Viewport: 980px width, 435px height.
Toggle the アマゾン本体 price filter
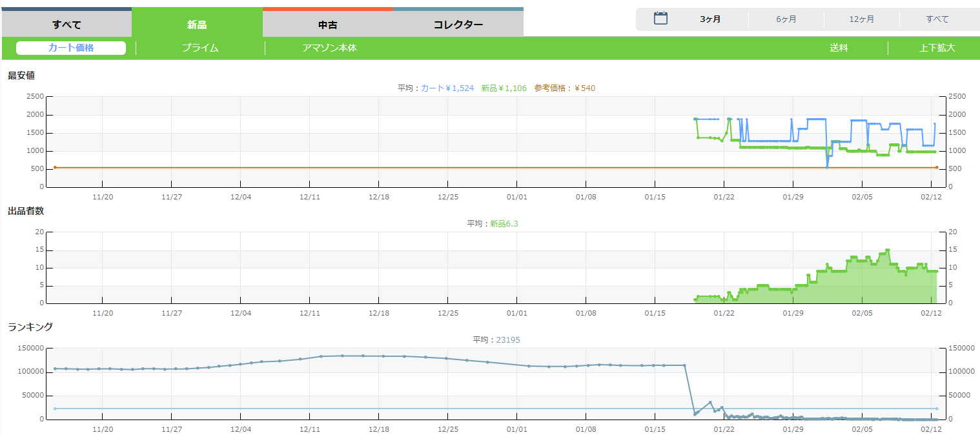pyautogui.click(x=329, y=48)
